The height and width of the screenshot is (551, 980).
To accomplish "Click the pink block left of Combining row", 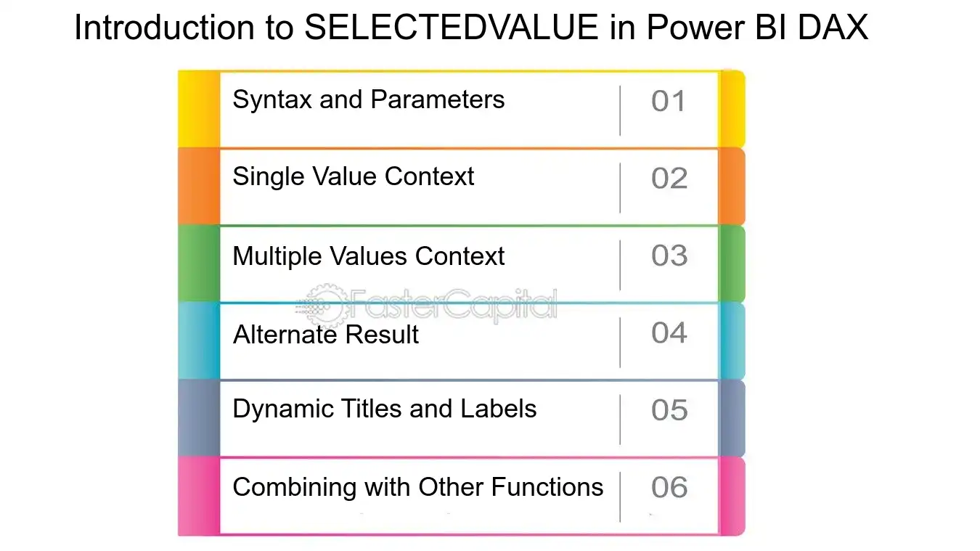I will coord(198,497).
